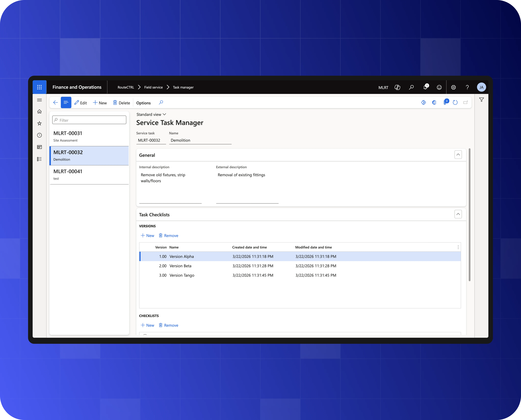Screen dimensions: 521x420
Task: Open the app launcher waffle icon
Action: point(39,87)
